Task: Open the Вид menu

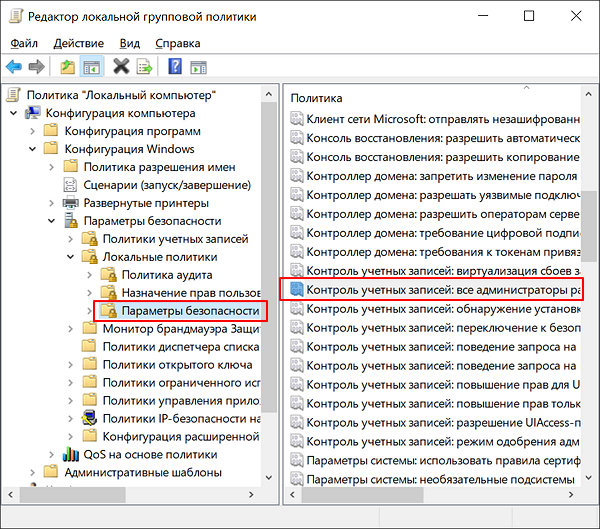Action: coord(129,43)
